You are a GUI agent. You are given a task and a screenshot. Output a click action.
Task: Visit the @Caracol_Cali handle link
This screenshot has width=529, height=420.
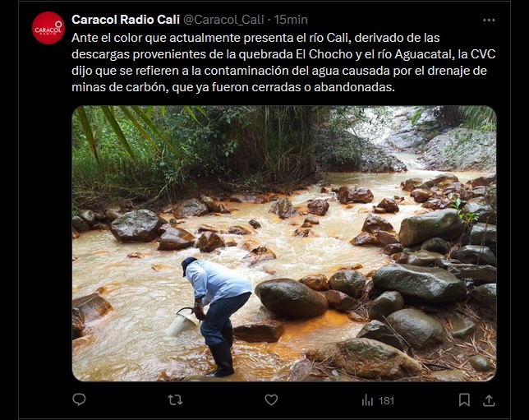(223, 20)
